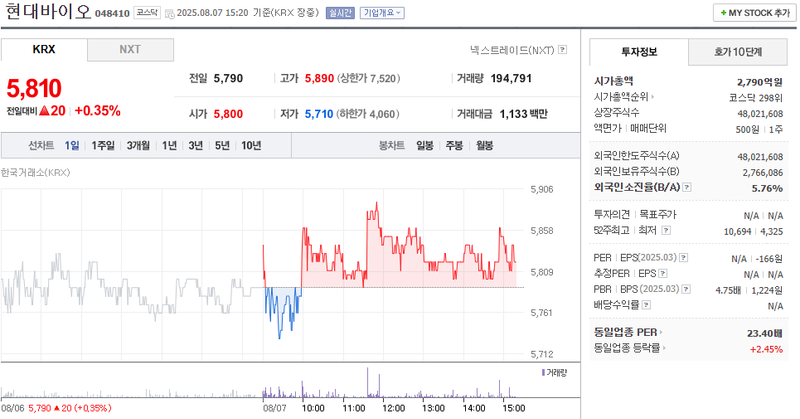Click the 코스닥 298위 ranking value
The image size is (800, 419).
click(x=756, y=97)
